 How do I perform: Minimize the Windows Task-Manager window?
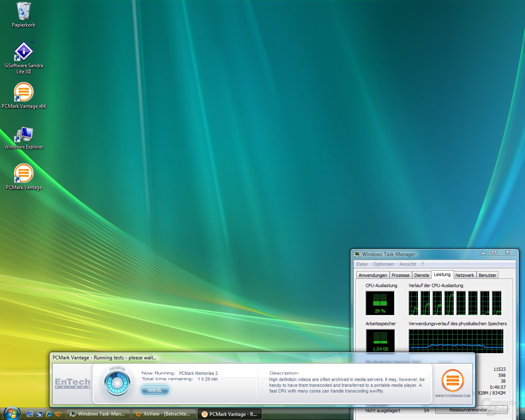point(484,253)
